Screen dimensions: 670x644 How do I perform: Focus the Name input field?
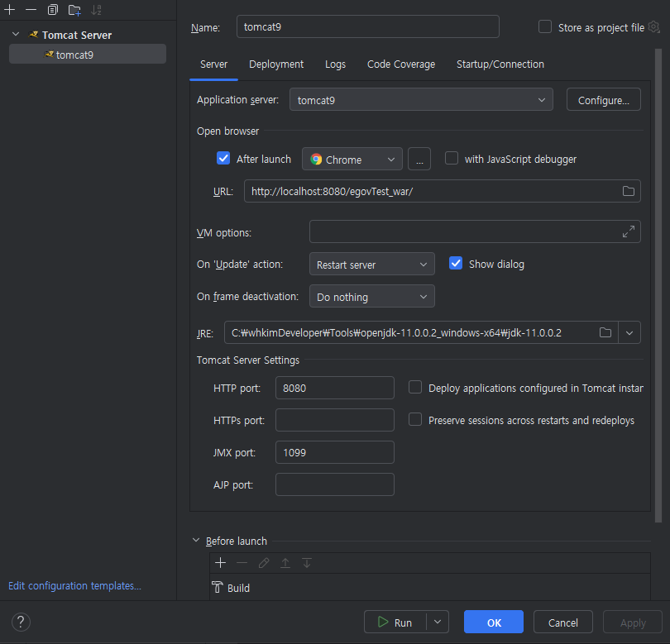tap(368, 26)
